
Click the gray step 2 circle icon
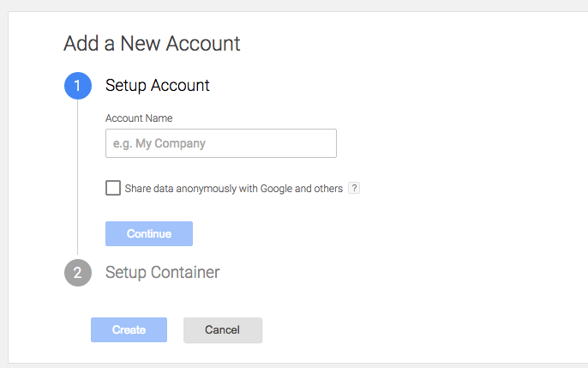(78, 273)
